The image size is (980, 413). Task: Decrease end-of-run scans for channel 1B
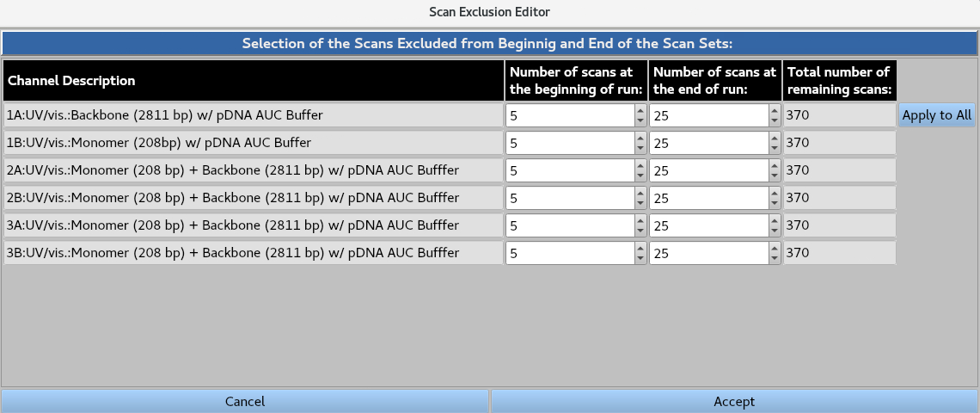click(x=775, y=149)
